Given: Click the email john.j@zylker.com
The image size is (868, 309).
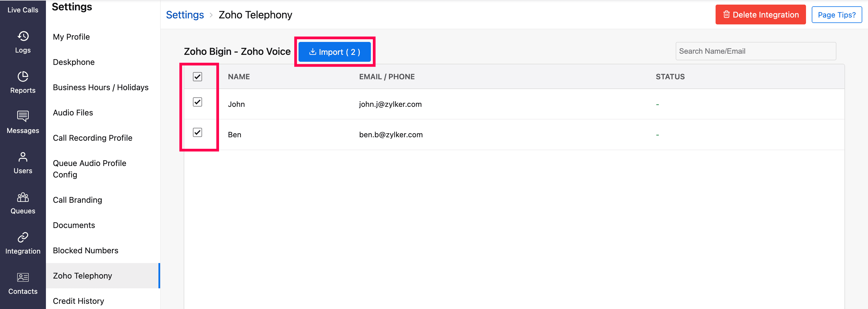Looking at the screenshot, I should coord(391,104).
